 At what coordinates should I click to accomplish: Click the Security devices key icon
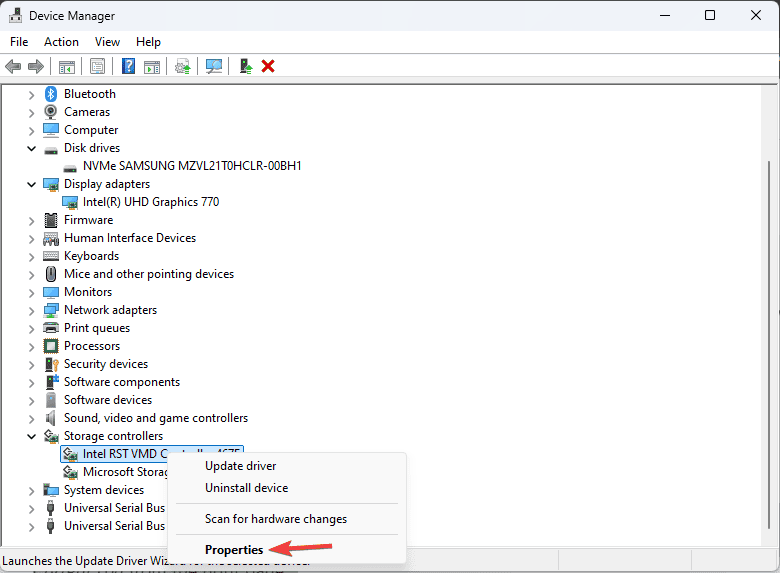tap(52, 364)
